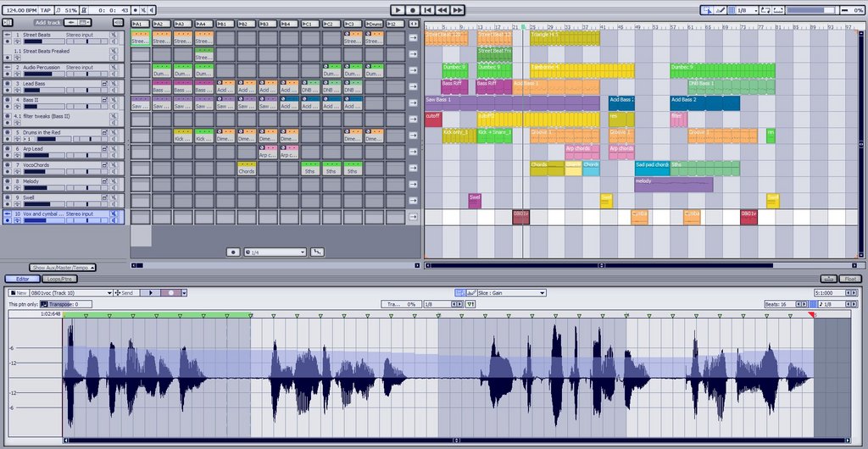
Task: Play the pattern preview in editor toolbar
Action: (x=150, y=293)
